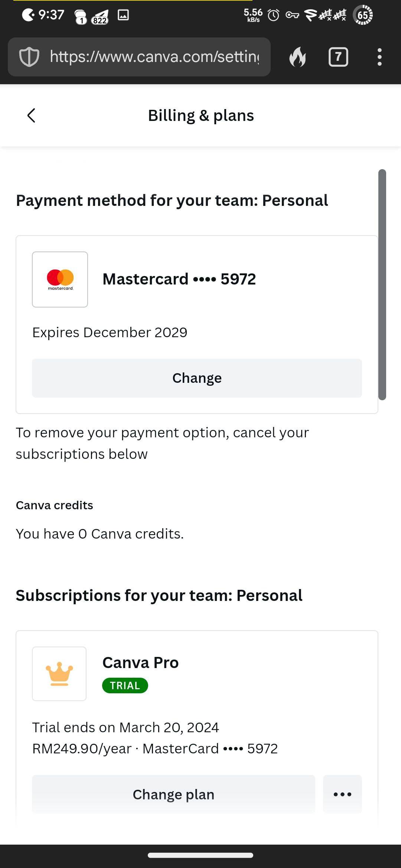
Task: Tap the battery 65 percent indicator
Action: pyautogui.click(x=363, y=15)
